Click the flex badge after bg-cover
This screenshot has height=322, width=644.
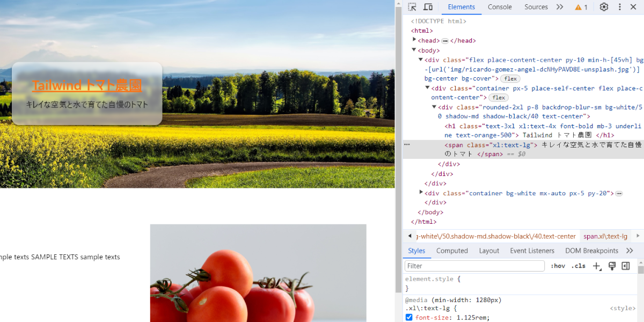click(510, 78)
